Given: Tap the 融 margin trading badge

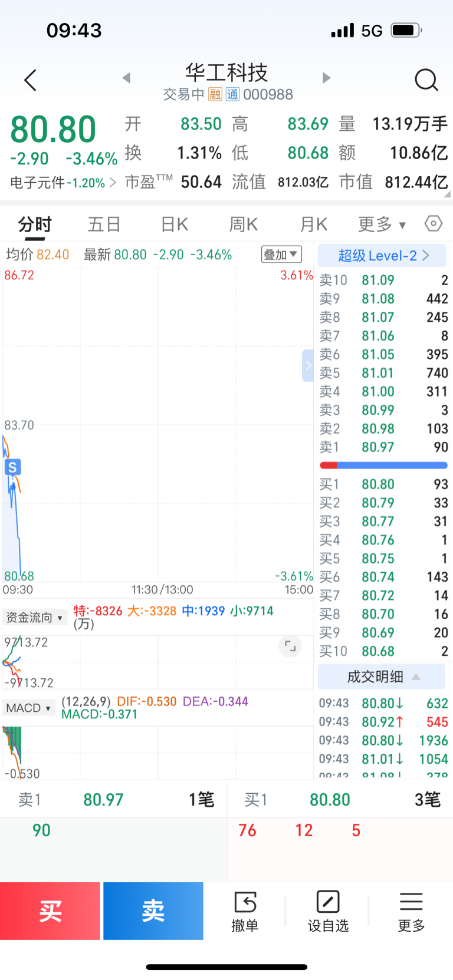Looking at the screenshot, I should tap(215, 94).
